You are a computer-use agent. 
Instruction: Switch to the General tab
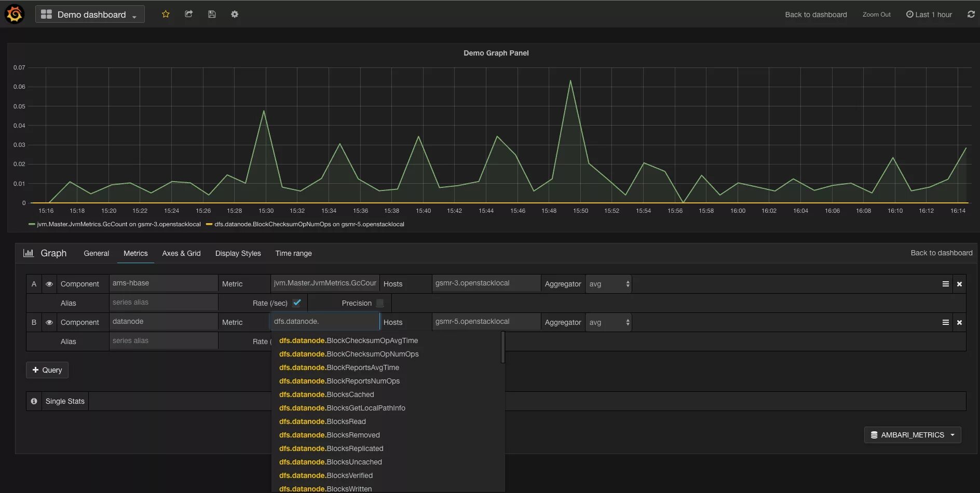click(97, 253)
